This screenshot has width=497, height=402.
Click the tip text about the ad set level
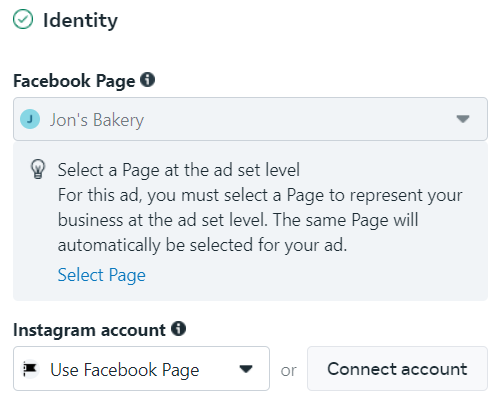(260, 220)
